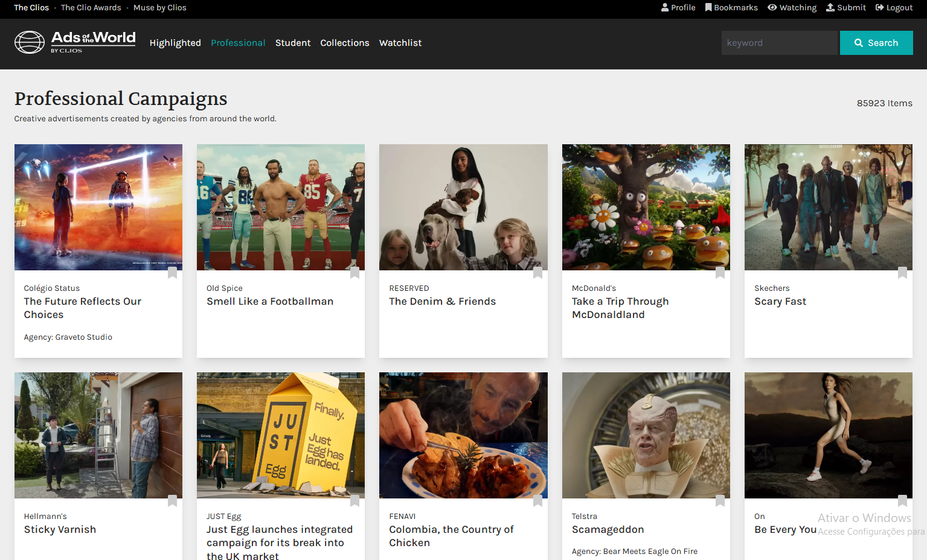Open Bookmarks in the top bar
Image resolution: width=927 pixels, height=560 pixels.
pyautogui.click(x=731, y=8)
